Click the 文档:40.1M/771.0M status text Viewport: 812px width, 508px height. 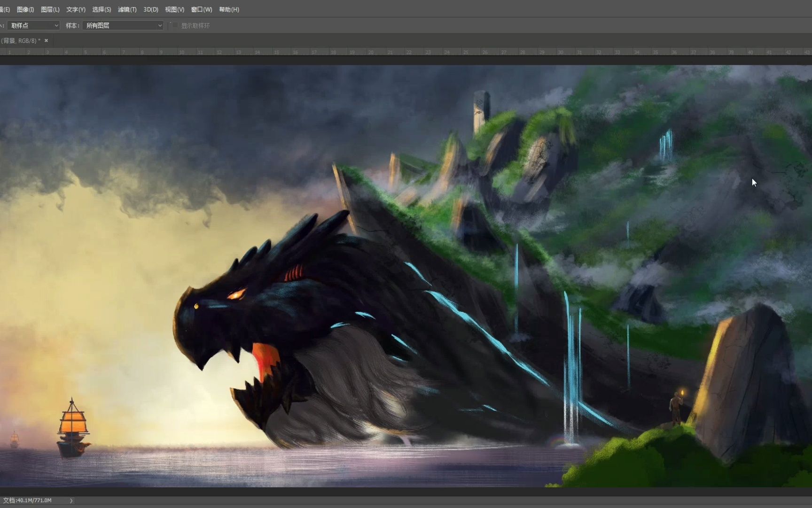click(x=27, y=500)
